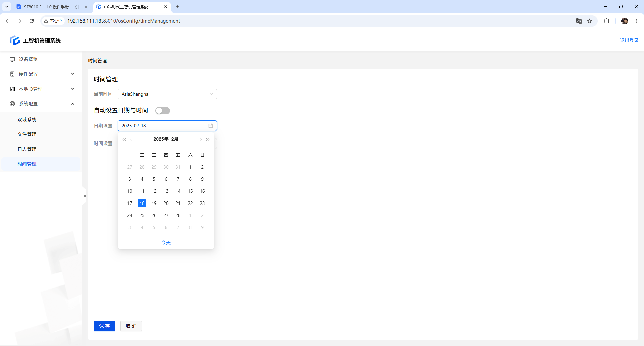Viewport: 644px width, 346px height.
Task: Open 日志管理 submenu item
Action: point(42,149)
